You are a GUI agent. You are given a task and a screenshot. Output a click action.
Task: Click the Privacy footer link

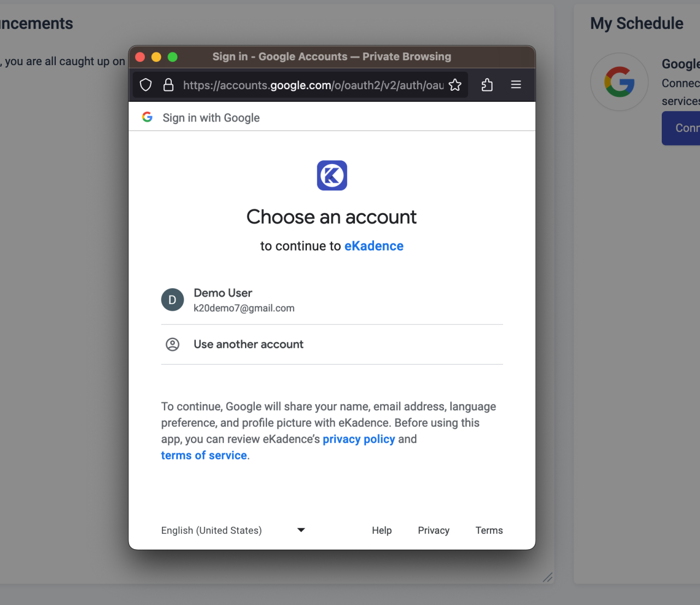tap(434, 530)
